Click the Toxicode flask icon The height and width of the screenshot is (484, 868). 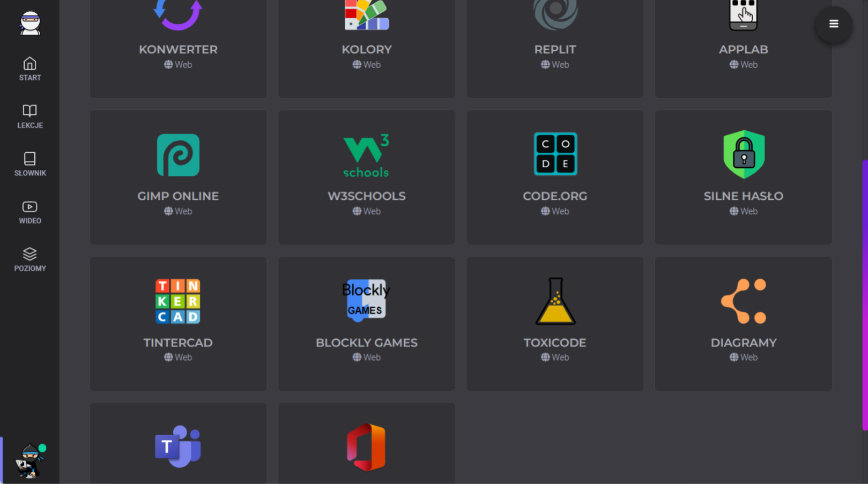pyautogui.click(x=555, y=301)
